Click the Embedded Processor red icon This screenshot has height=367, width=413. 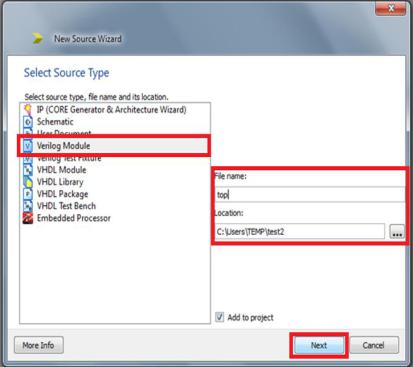pyautogui.click(x=28, y=218)
